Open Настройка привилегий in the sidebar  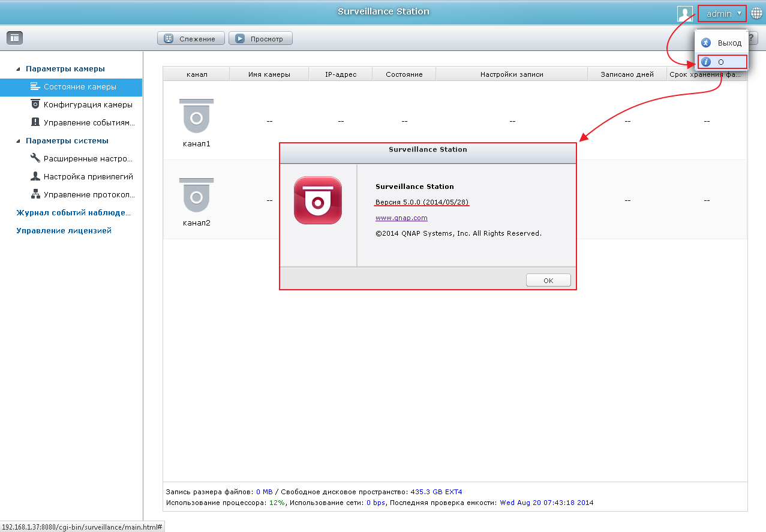point(71,177)
